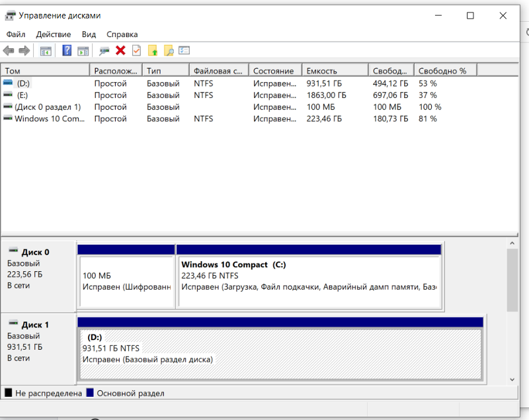This screenshot has width=529, height=420.
Task: Click the scroll up arrow of disk pane
Action: [512, 243]
